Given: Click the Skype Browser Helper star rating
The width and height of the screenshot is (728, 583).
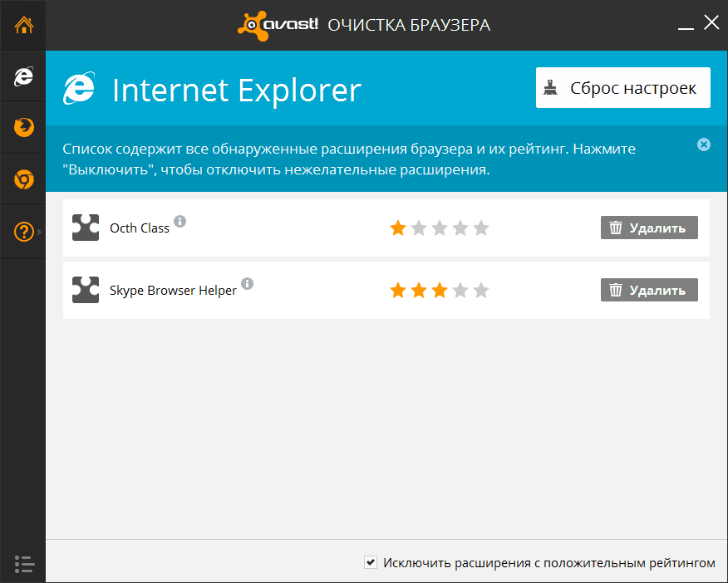Looking at the screenshot, I should (x=440, y=291).
